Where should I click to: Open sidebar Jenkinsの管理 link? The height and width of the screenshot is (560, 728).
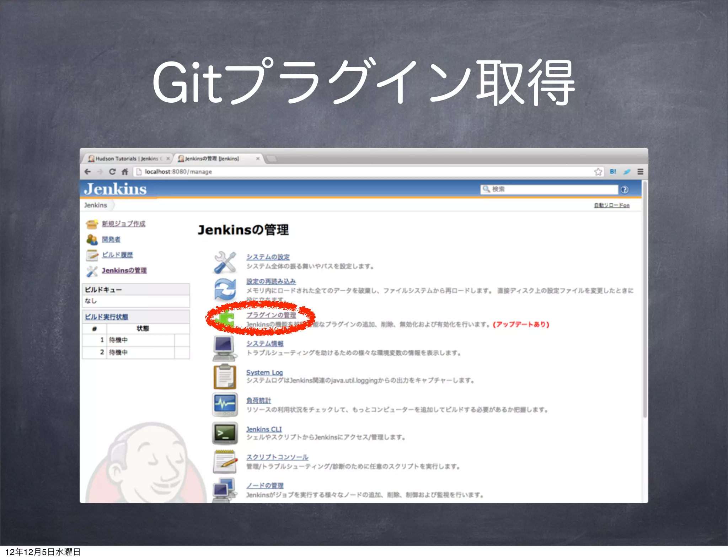pos(124,270)
